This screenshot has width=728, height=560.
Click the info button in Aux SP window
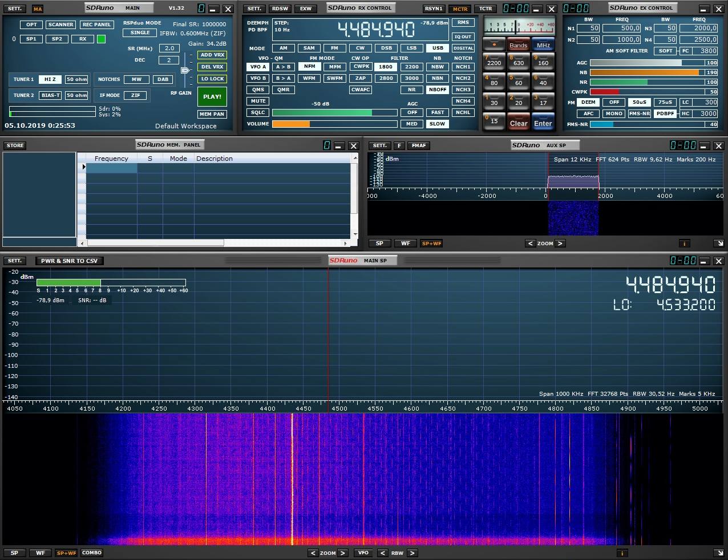(684, 244)
